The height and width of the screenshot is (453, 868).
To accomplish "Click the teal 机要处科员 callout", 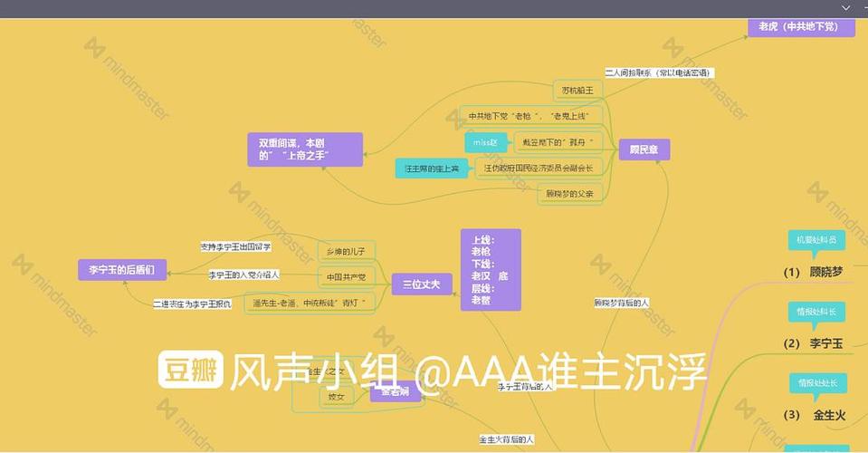I will pyautogui.click(x=816, y=240).
